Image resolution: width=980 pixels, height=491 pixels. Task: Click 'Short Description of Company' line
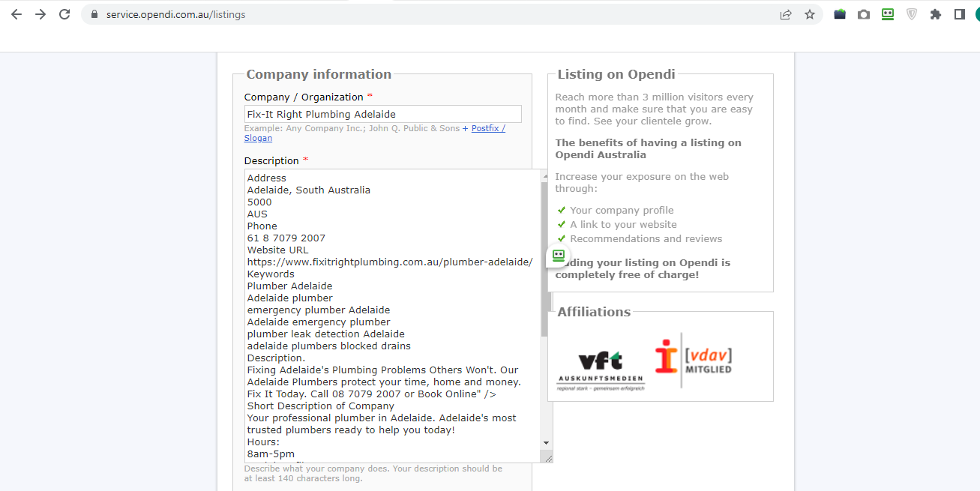coord(321,406)
